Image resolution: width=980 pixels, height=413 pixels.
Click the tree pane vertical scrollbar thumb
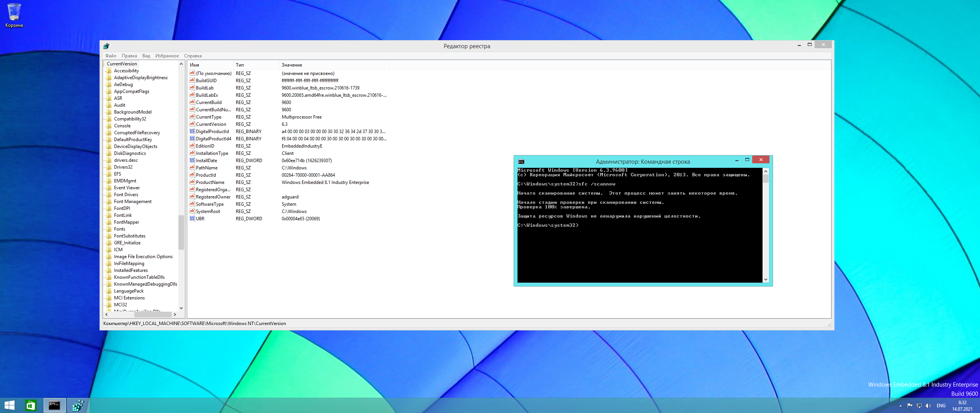[181, 232]
